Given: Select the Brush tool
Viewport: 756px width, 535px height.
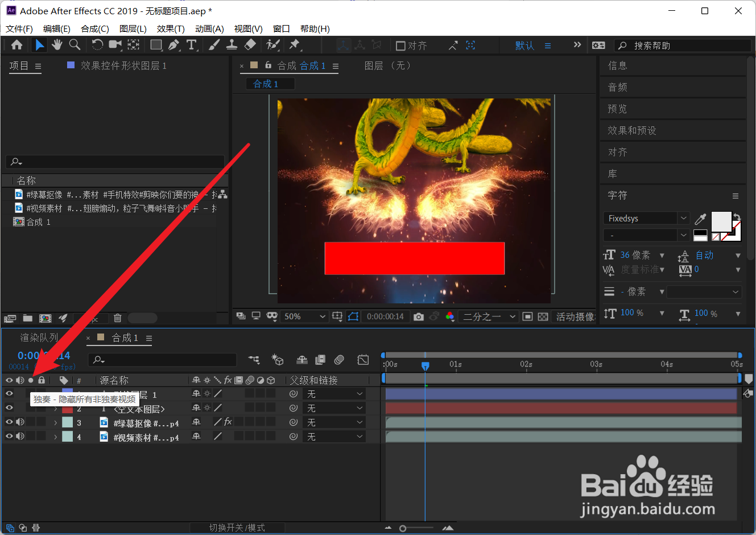Looking at the screenshot, I should tap(214, 45).
